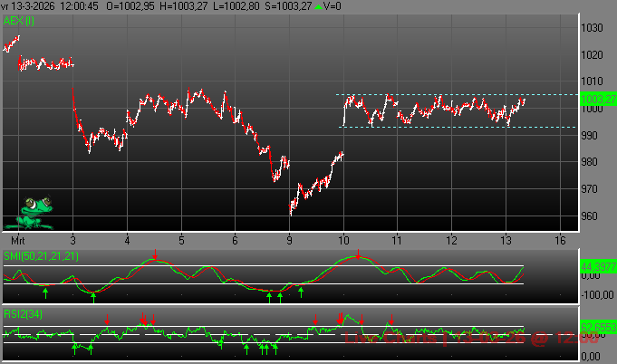Image resolution: width=617 pixels, height=364 pixels.
Task: Click date label 10 on time axis
Action: 343,241
